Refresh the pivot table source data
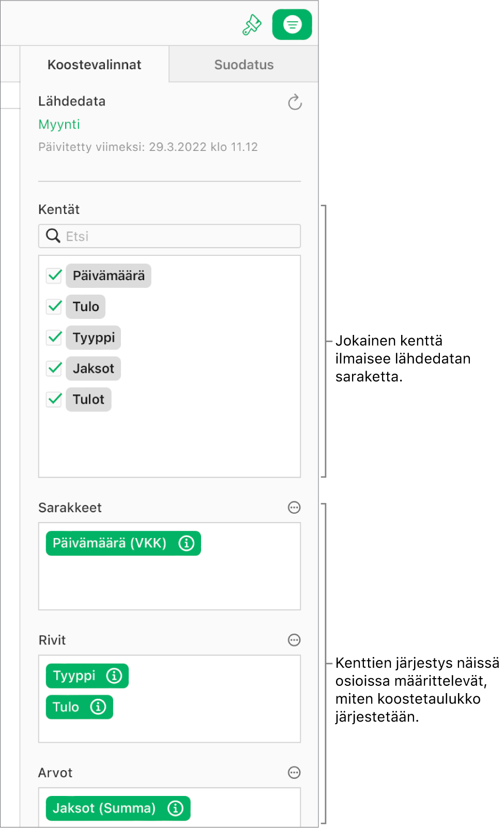Image resolution: width=504 pixels, height=828 pixels. point(295,102)
